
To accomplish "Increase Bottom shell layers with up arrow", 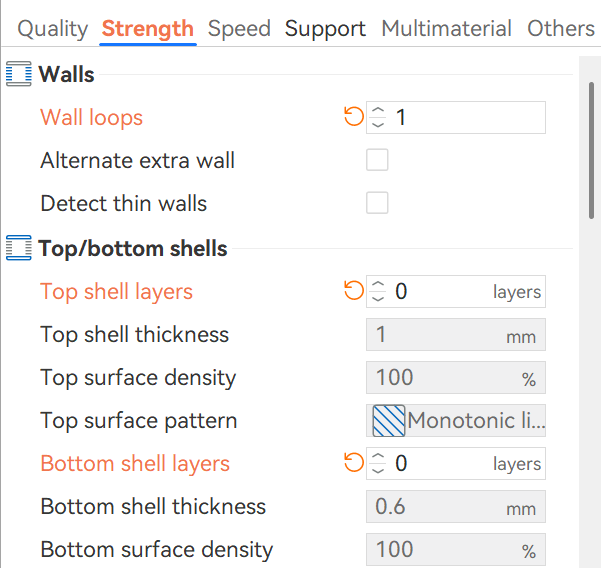I will click(x=377, y=456).
